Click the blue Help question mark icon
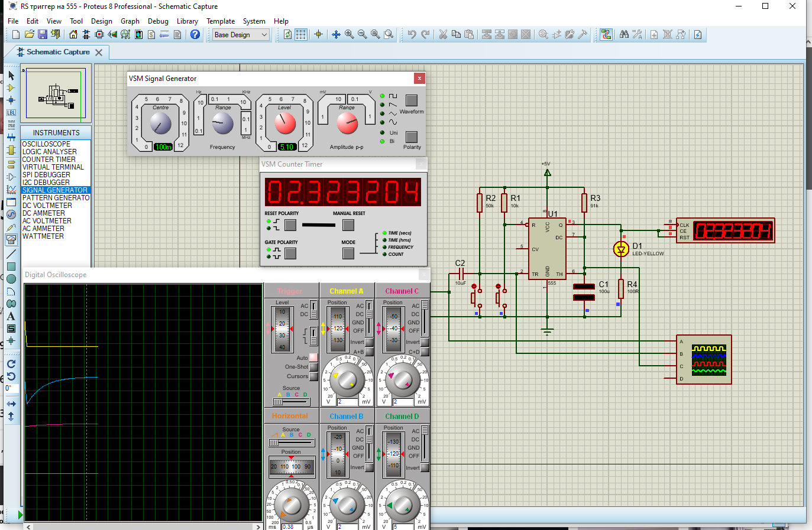 pyautogui.click(x=195, y=35)
